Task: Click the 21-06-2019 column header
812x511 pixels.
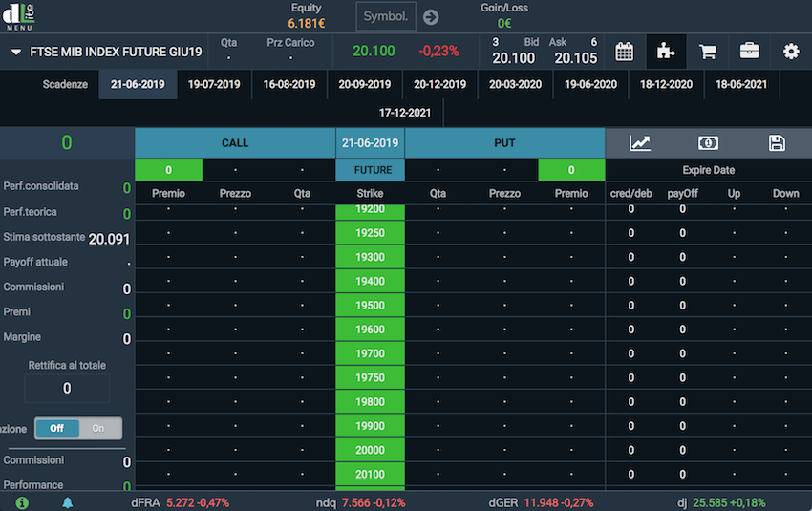Action: (x=371, y=143)
